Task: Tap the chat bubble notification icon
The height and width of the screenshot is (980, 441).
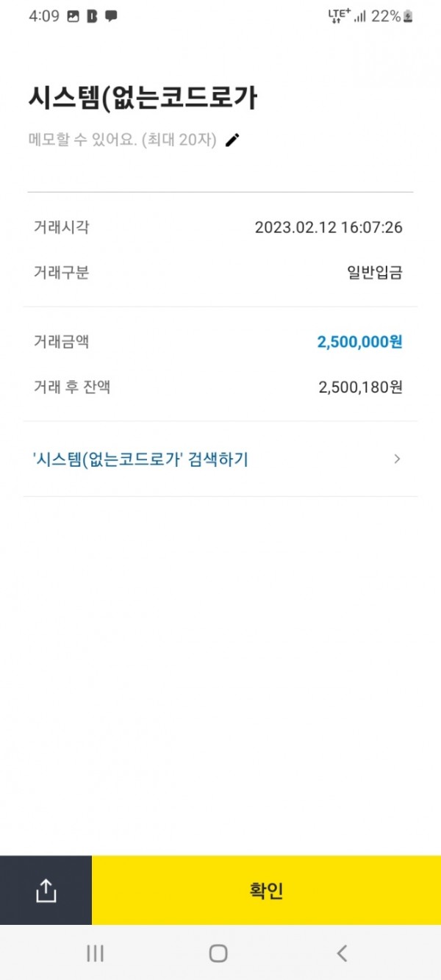Action: click(111, 16)
